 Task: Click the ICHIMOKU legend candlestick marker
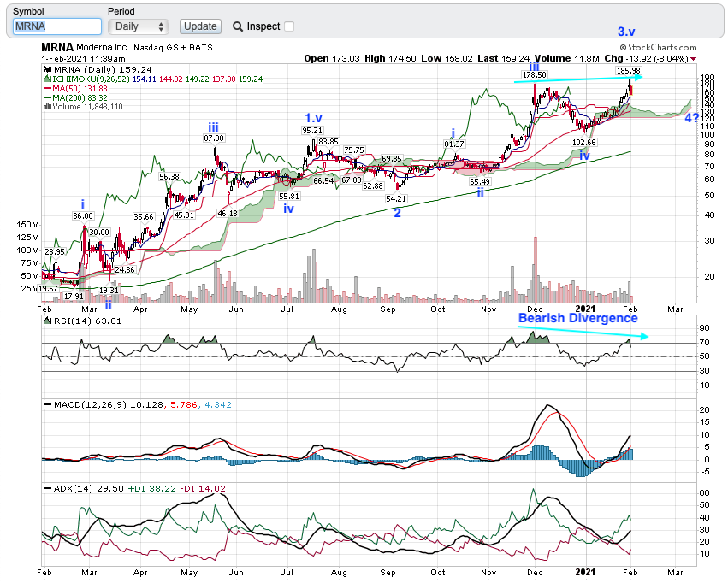pyautogui.click(x=47, y=79)
